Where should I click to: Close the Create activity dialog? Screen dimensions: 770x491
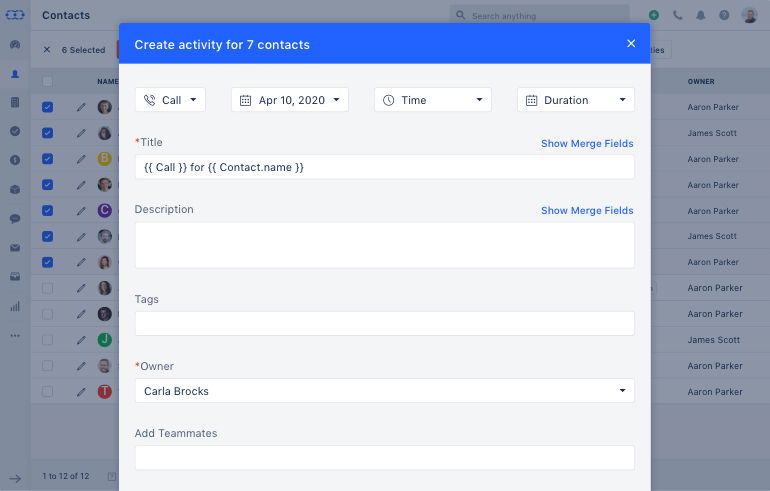(631, 44)
